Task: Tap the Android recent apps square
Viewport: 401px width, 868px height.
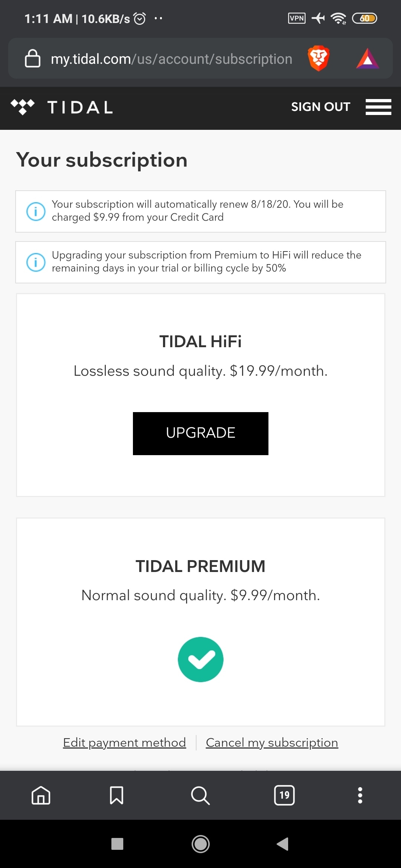Action: pos(117,844)
